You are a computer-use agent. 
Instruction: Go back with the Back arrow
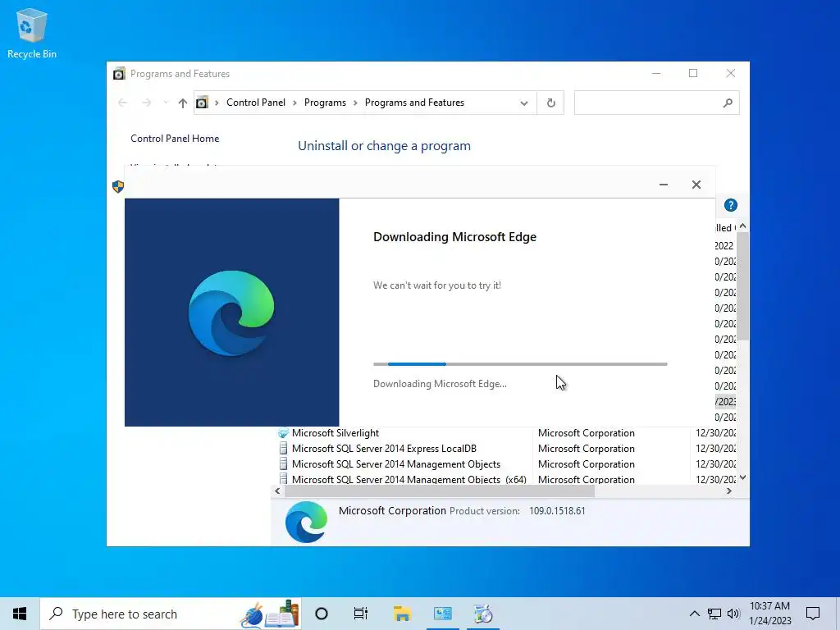(x=122, y=103)
